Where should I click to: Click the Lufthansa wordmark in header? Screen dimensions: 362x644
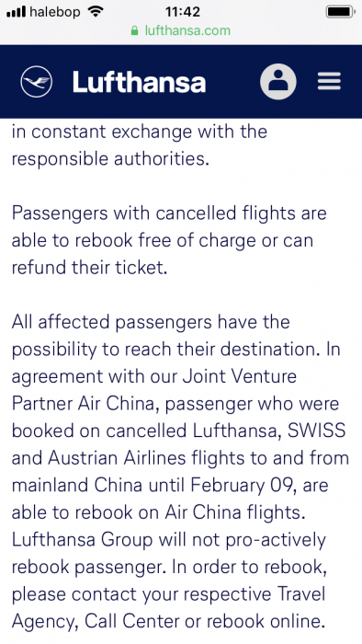coord(139,81)
